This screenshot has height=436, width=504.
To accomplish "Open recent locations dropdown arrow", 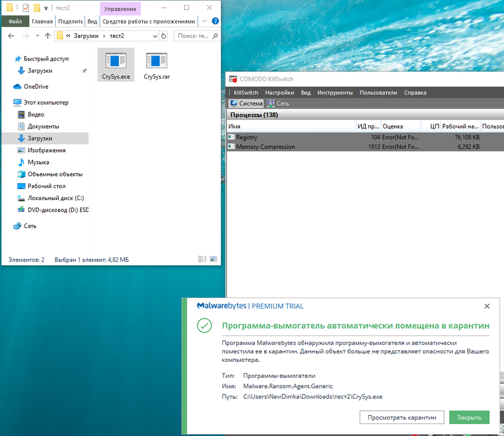I will (x=38, y=35).
